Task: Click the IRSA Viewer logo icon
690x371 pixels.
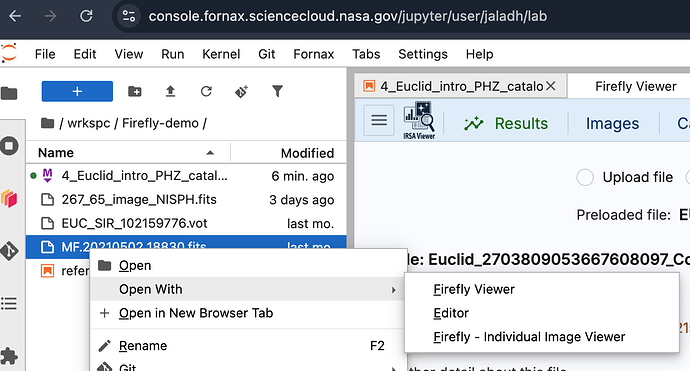Action: point(419,120)
